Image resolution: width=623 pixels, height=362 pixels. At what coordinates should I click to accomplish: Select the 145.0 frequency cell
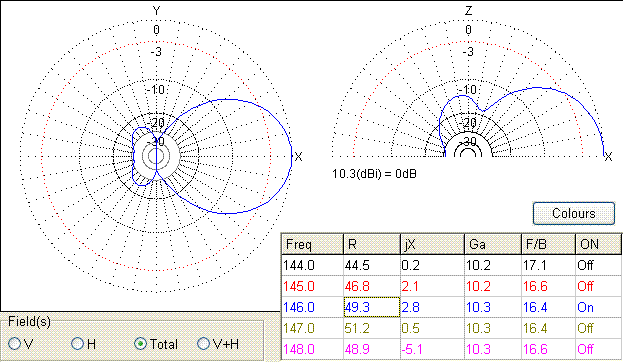coord(312,286)
